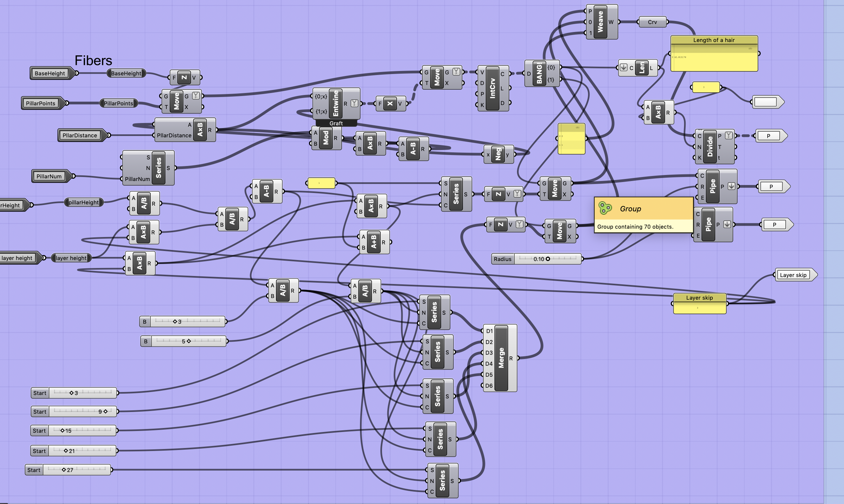Select the 'Length of a hair' panel
The width and height of the screenshot is (844, 504).
click(x=714, y=53)
